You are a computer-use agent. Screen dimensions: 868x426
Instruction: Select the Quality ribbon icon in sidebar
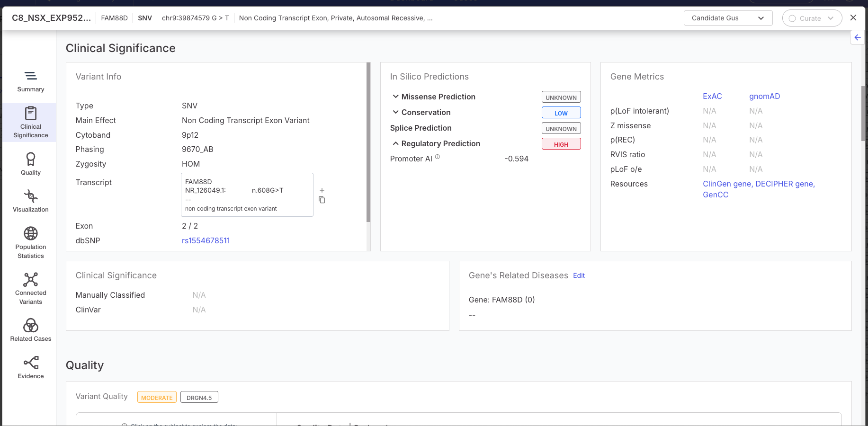(31, 159)
